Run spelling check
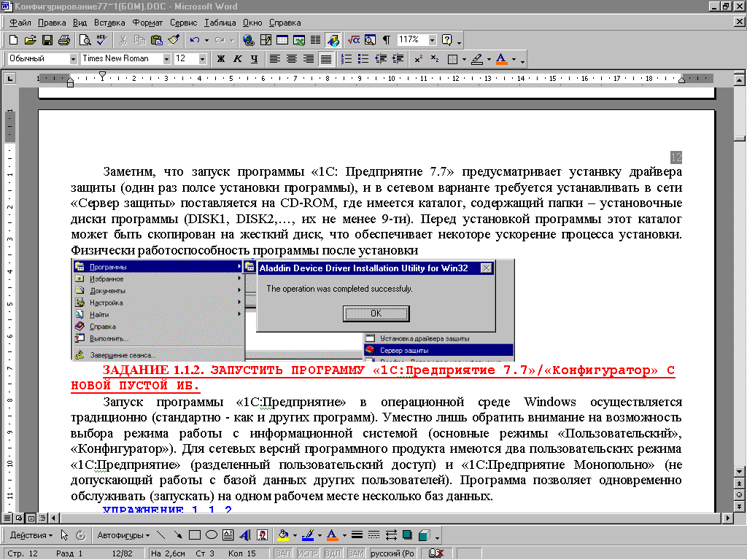The height and width of the screenshot is (560, 747). (101, 40)
